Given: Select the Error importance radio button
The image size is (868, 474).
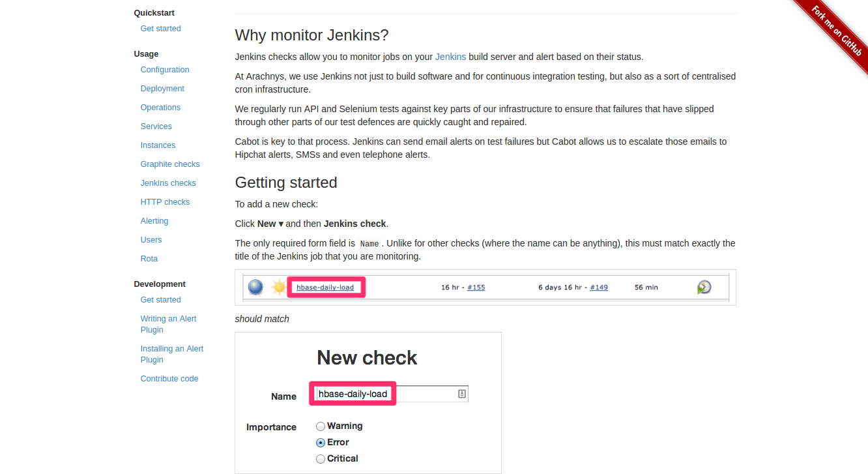Looking at the screenshot, I should point(321,443).
